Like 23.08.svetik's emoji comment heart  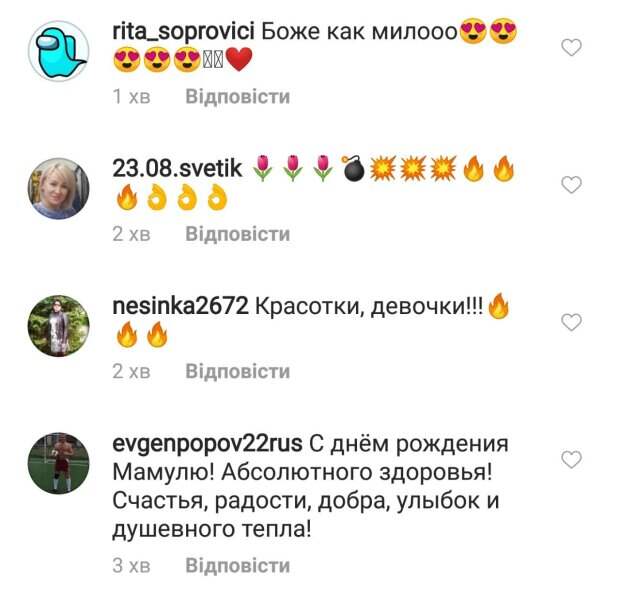(571, 185)
